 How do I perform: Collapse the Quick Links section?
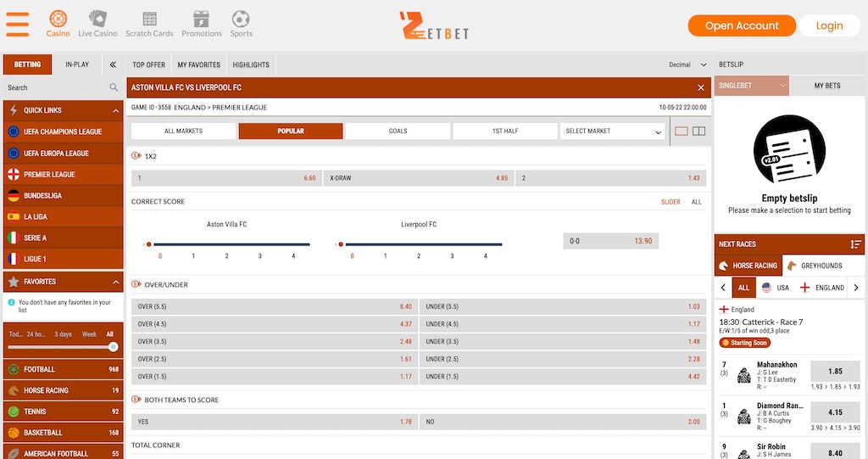coord(115,110)
